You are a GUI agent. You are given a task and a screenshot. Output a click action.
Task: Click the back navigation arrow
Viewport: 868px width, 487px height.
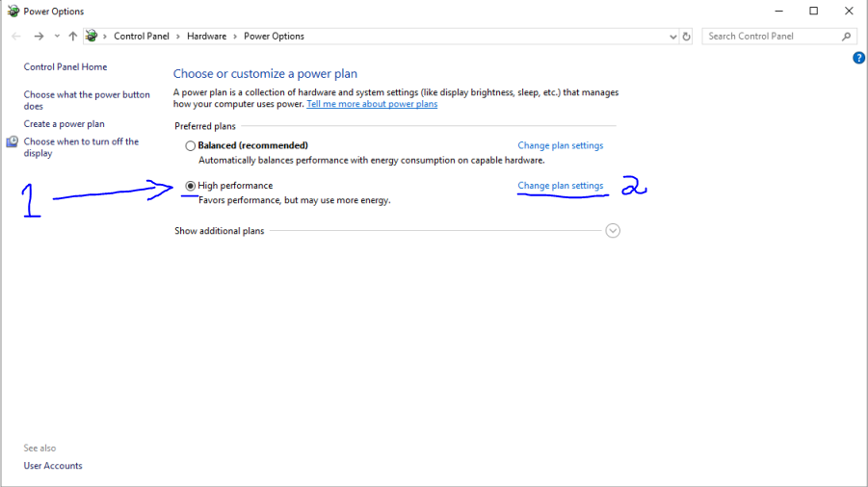pyautogui.click(x=16, y=37)
